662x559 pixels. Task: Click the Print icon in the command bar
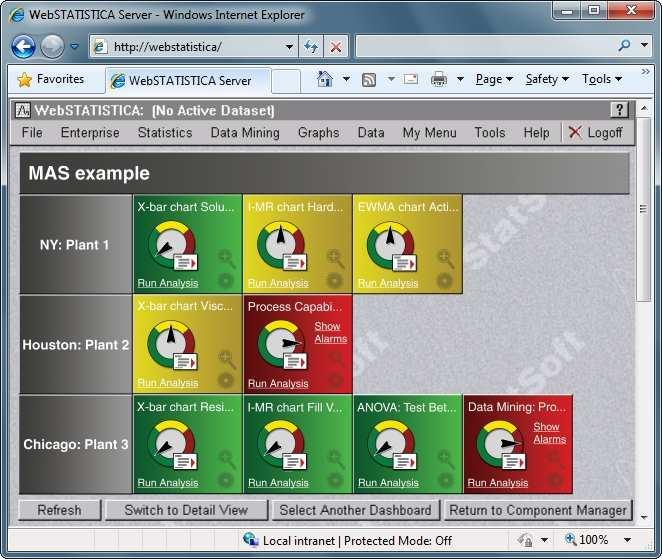[x=439, y=79]
